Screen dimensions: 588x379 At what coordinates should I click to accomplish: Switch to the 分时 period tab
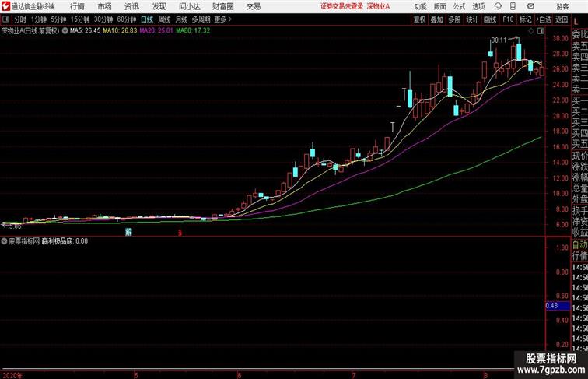(20, 19)
